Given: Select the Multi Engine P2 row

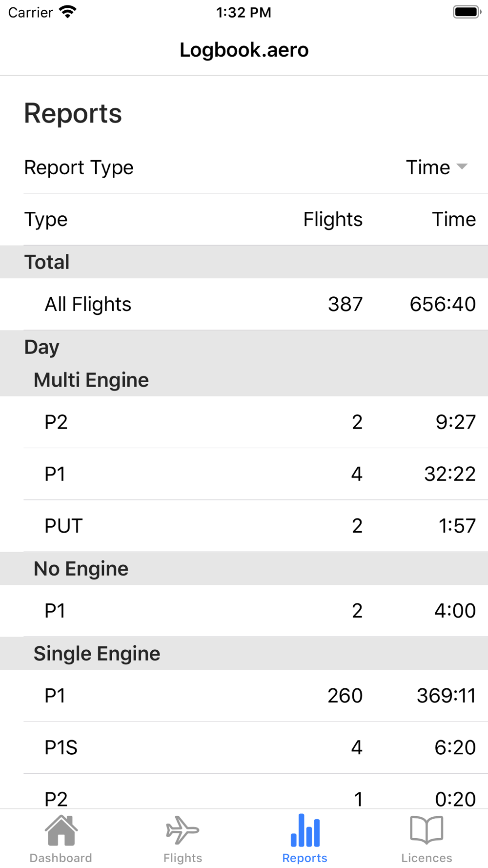Looking at the screenshot, I should 244,422.
